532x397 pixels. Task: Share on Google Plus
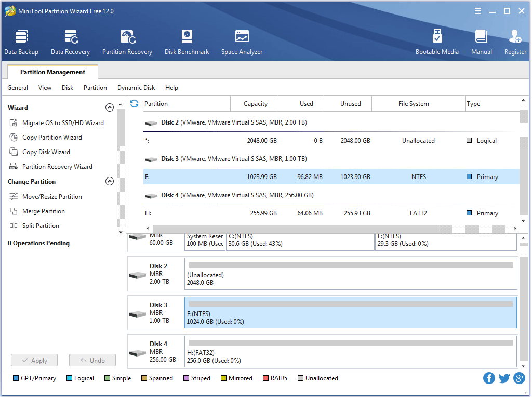click(519, 378)
